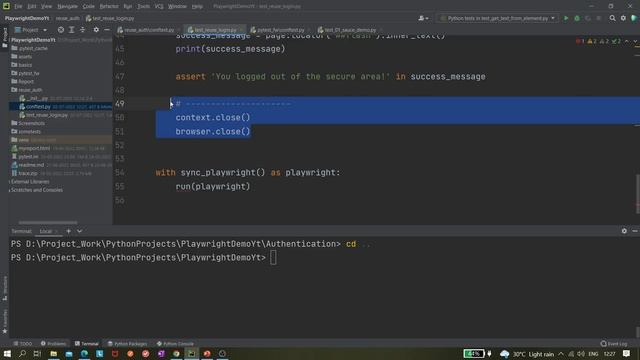The height and width of the screenshot is (360, 640).
Task: Expand Scratches and Consoles node
Action: coord(37,190)
